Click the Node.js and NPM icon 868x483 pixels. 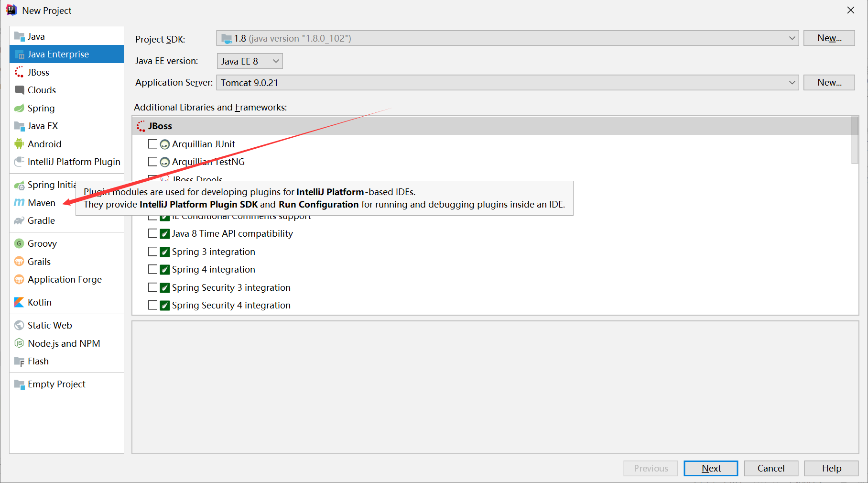(x=19, y=343)
